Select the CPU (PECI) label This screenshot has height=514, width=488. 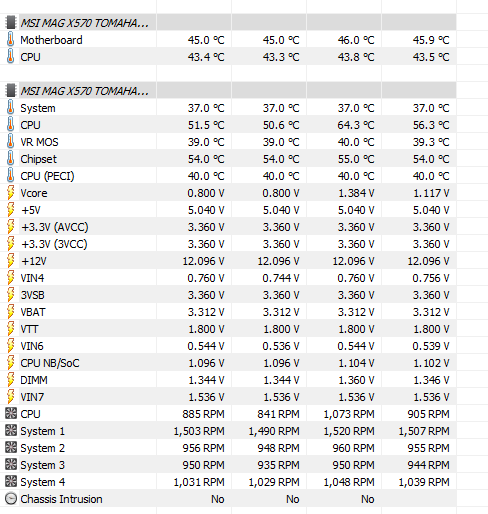click(x=47, y=176)
